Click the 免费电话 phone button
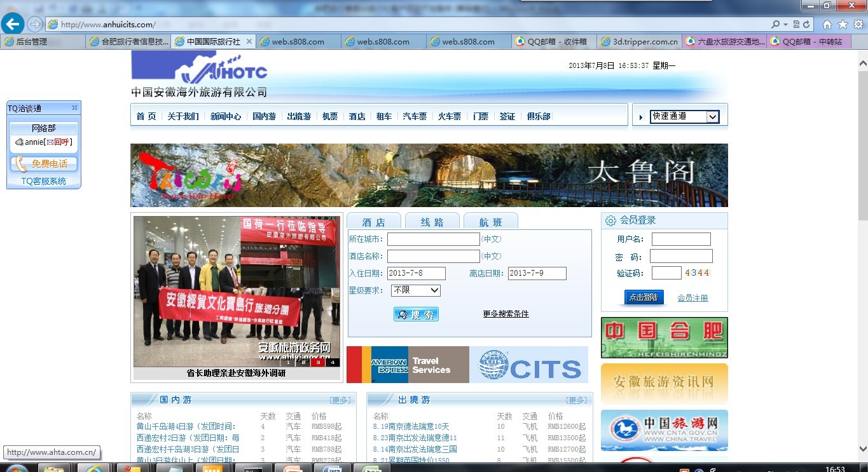This screenshot has width=868, height=472. pos(44,164)
